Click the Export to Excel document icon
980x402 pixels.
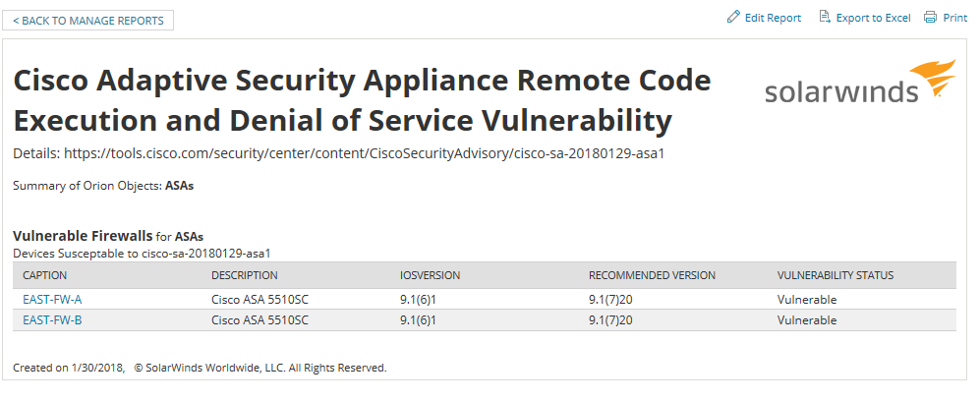[825, 17]
